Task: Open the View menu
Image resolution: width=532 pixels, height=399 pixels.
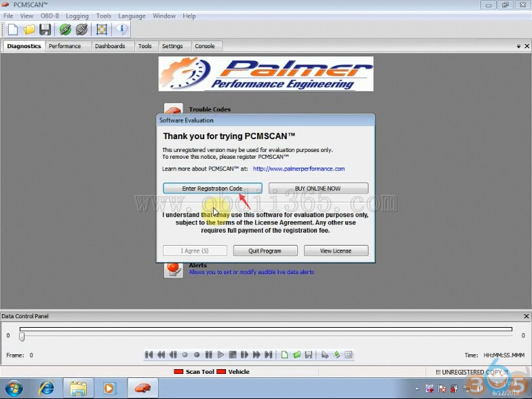Action: click(x=26, y=16)
